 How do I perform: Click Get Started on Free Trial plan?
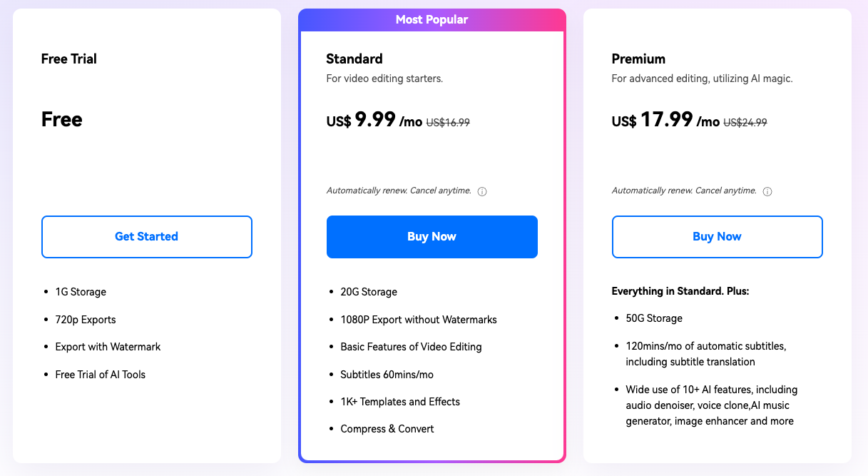[146, 236]
